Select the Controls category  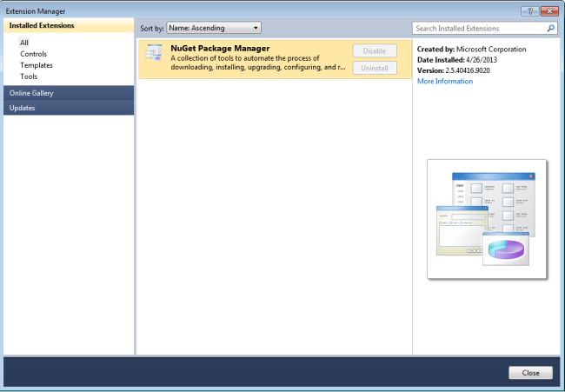[x=34, y=54]
